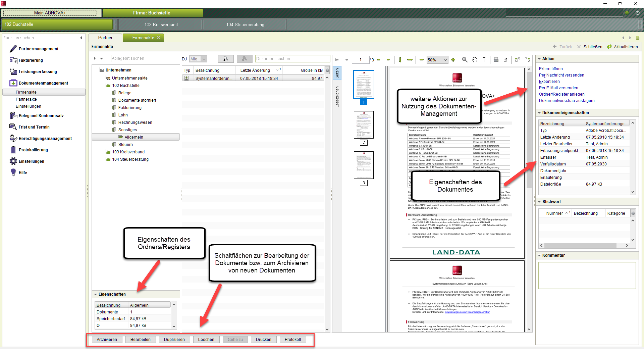Select the text cursor tool

(484, 60)
